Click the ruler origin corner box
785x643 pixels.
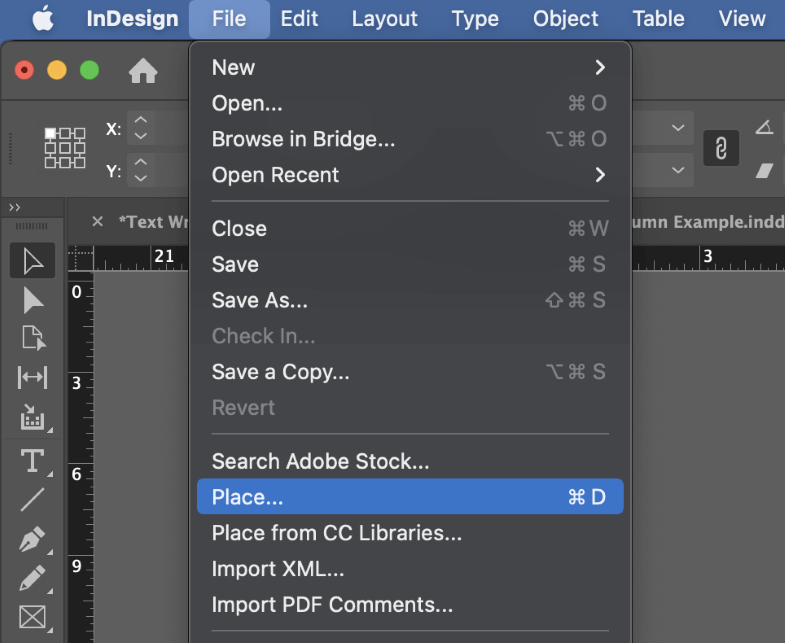click(81, 258)
